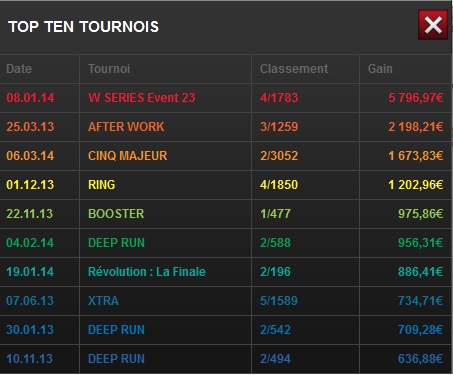Select the date 10.11.13

(x=30, y=359)
